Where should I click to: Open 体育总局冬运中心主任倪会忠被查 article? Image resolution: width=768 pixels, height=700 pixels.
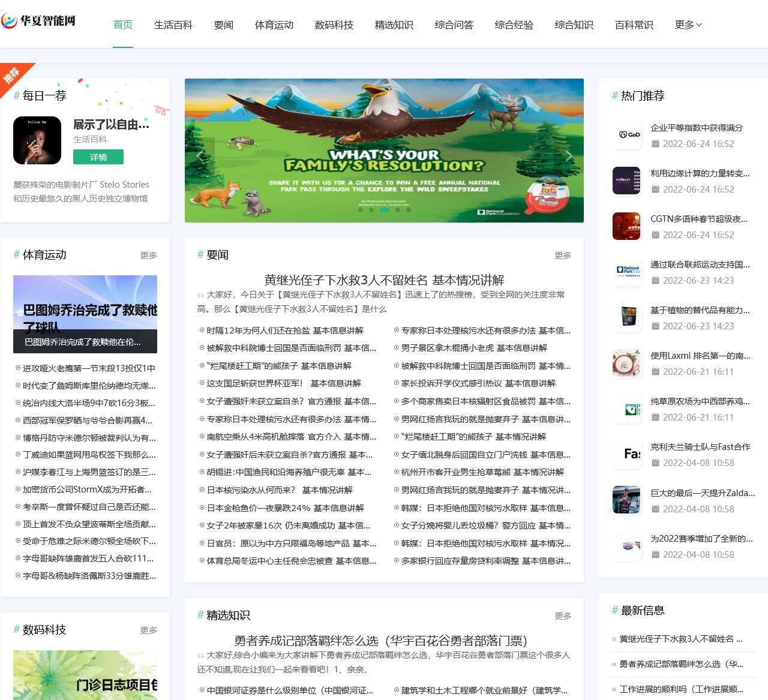point(292,561)
